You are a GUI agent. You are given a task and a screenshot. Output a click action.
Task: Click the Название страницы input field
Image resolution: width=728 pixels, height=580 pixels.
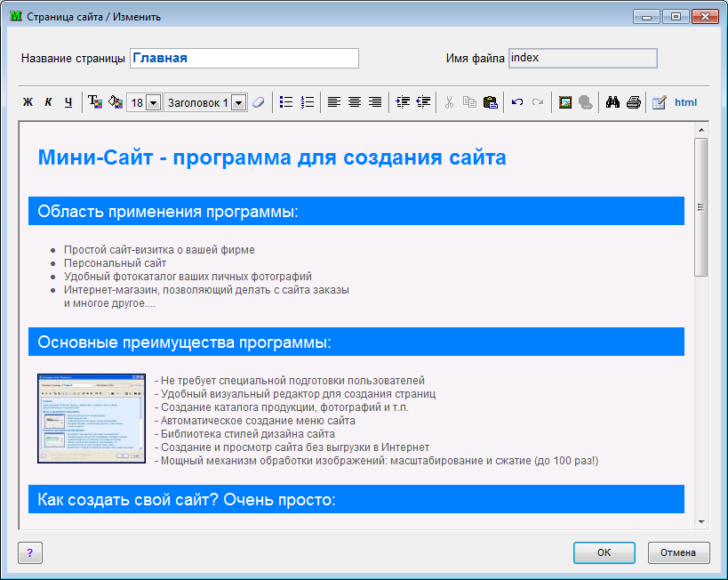[244, 58]
